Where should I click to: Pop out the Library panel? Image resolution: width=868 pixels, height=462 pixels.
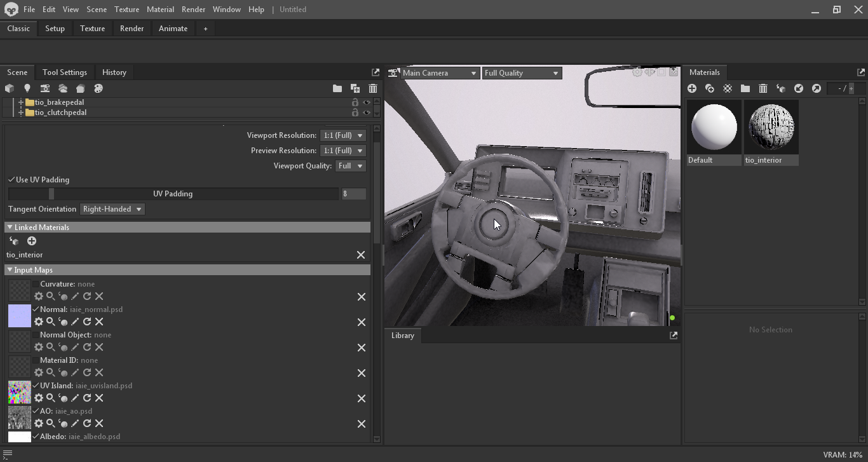point(674,336)
